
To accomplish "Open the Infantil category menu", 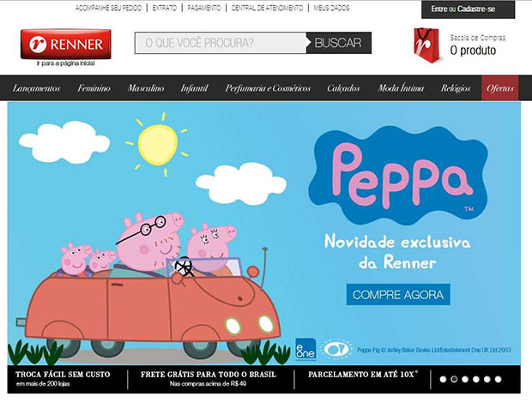I will click(194, 88).
